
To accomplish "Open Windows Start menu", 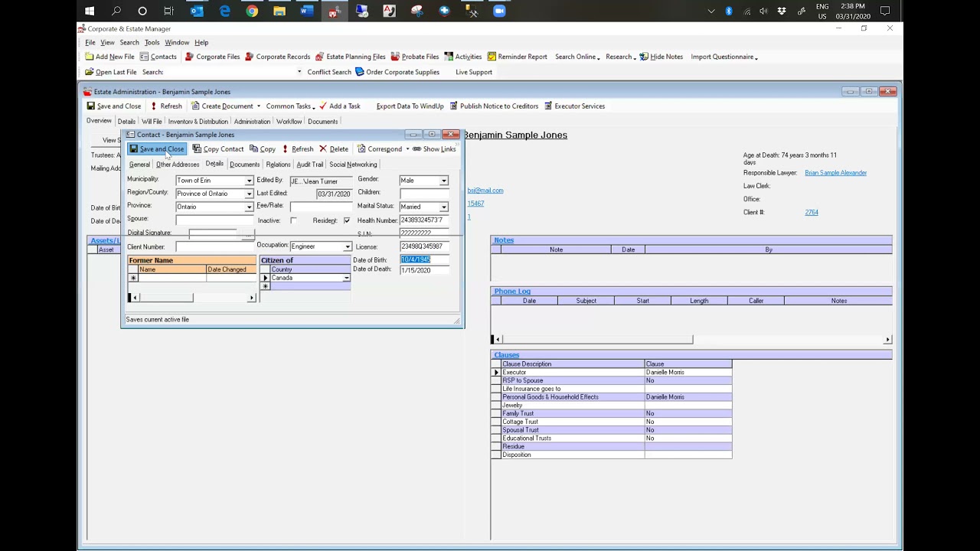I will [90, 11].
